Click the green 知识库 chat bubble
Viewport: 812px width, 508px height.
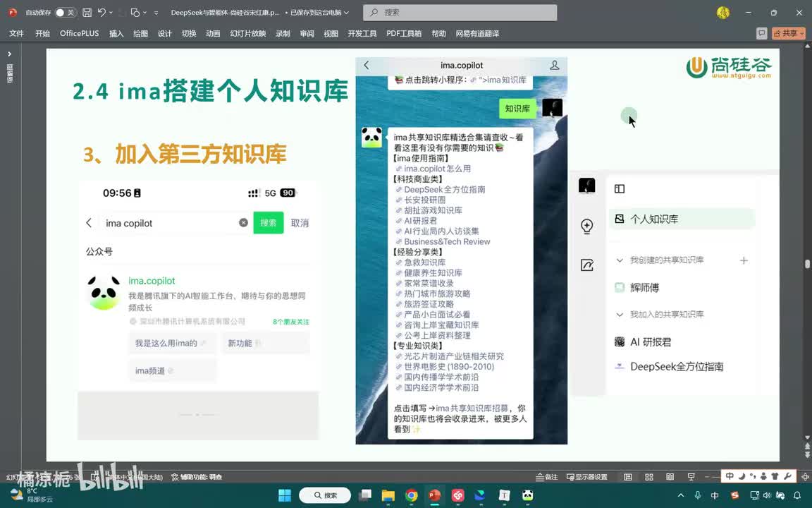[x=517, y=109]
